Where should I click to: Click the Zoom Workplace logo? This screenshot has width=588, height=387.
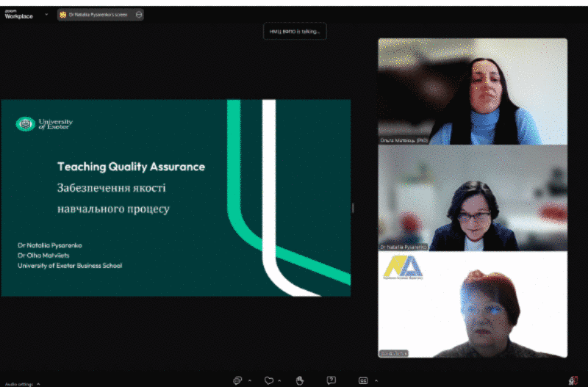click(18, 14)
